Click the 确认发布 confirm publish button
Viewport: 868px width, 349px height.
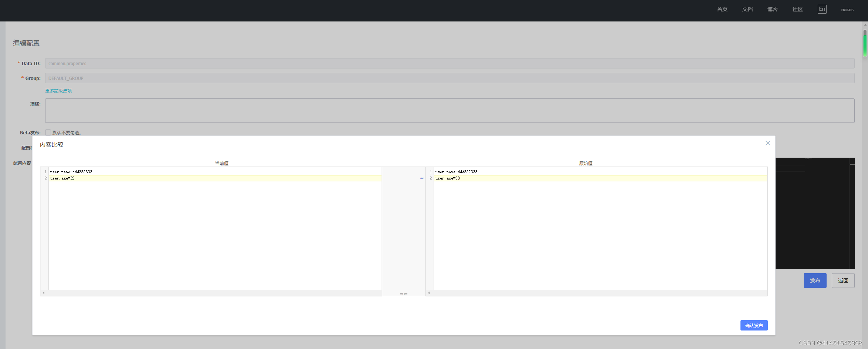coord(754,325)
